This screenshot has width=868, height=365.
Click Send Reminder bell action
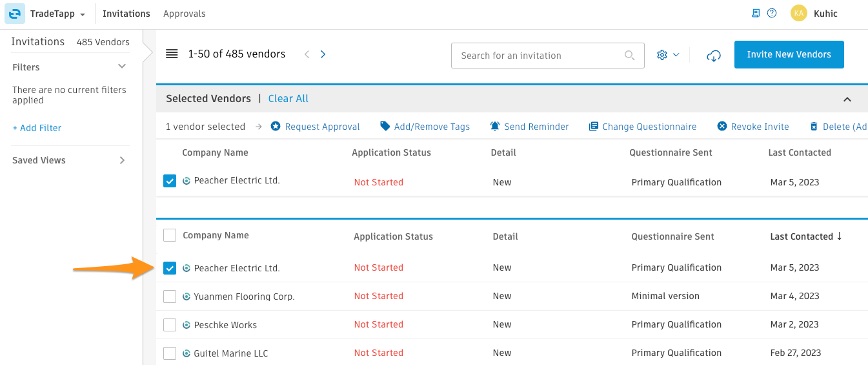(x=529, y=127)
